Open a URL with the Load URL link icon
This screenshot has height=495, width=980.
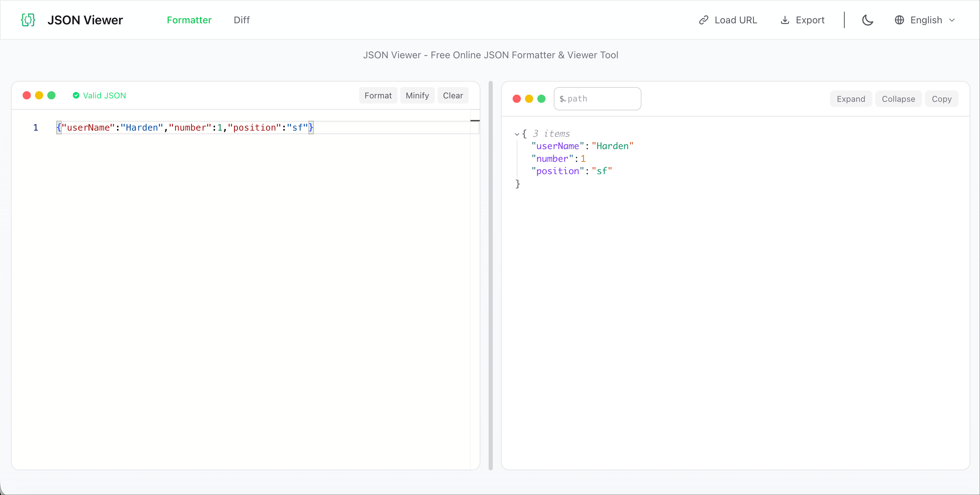coord(703,20)
